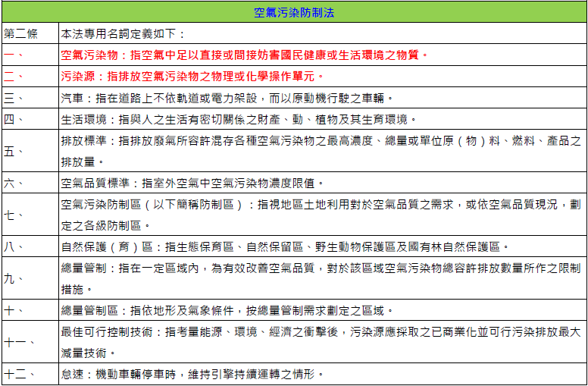Select the number 四、 cell
Image resolution: width=588 pixels, height=386 pixels.
click(30, 119)
